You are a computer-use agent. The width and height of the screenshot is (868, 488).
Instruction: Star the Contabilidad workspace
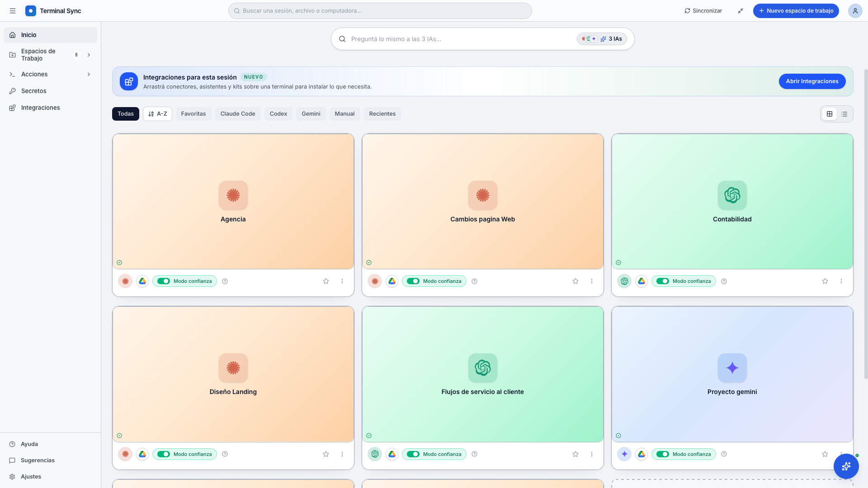point(825,281)
